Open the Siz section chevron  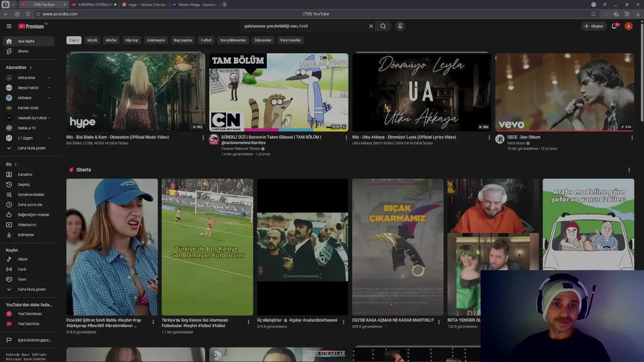coord(16,164)
